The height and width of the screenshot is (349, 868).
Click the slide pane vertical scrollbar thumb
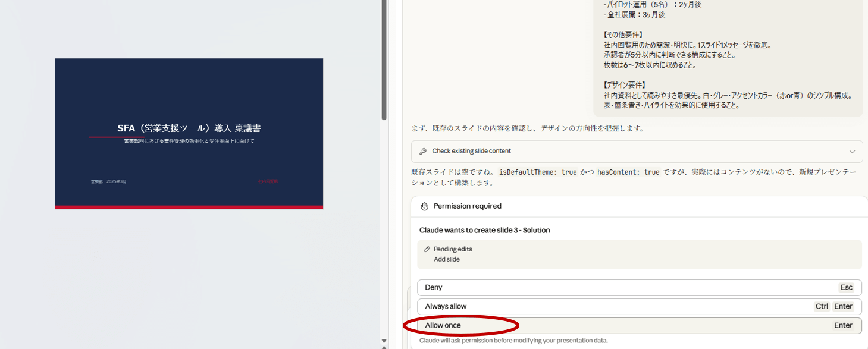(x=384, y=59)
